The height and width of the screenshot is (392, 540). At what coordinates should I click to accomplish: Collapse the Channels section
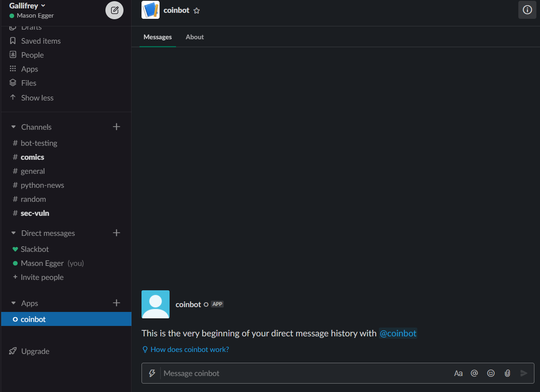pos(13,127)
